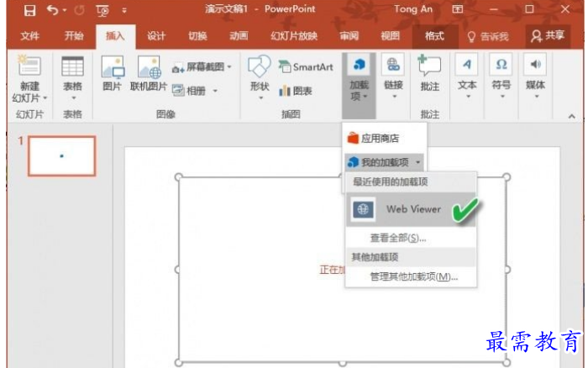
Task: Click the Save icon in quick access toolbar
Action: pos(29,10)
